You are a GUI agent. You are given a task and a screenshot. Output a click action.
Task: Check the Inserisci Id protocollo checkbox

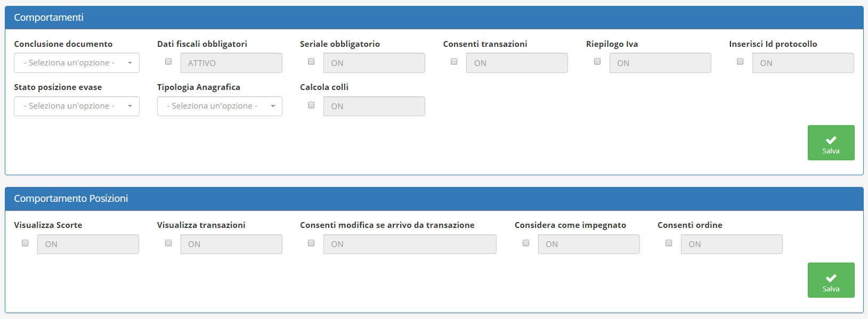click(740, 61)
